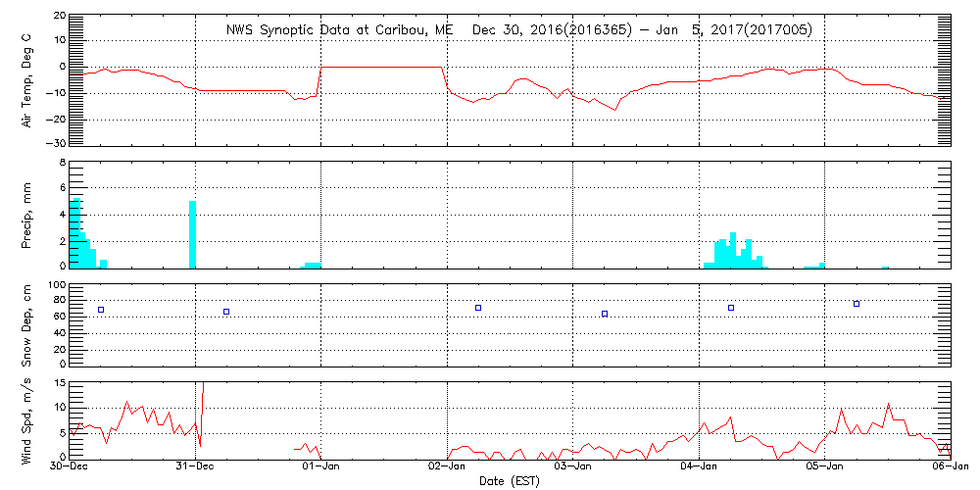Click the '15' label on the wind speed axis
The image size is (980, 490).
60,384
